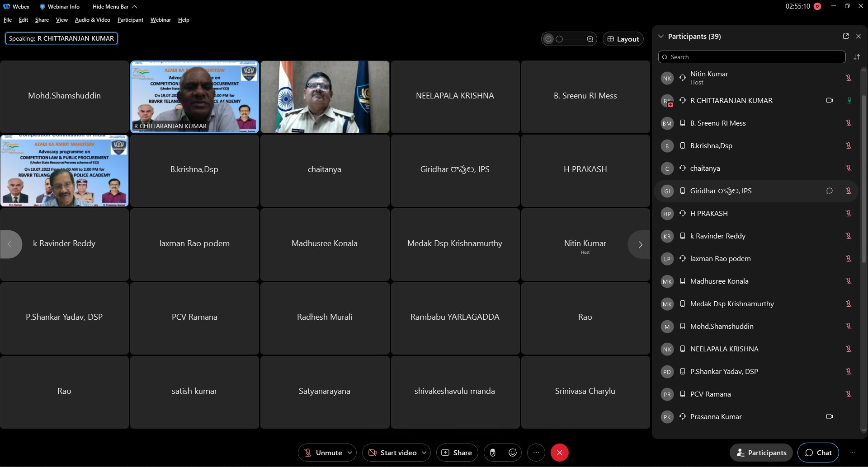Toggle the Participants panel button

pyautogui.click(x=761, y=453)
